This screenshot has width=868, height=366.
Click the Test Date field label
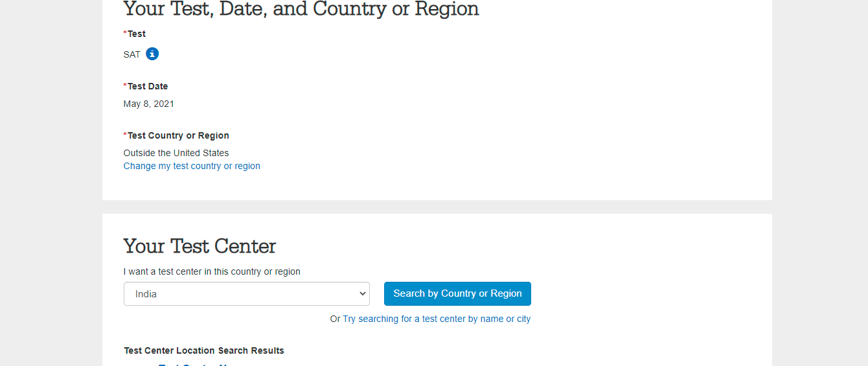148,86
